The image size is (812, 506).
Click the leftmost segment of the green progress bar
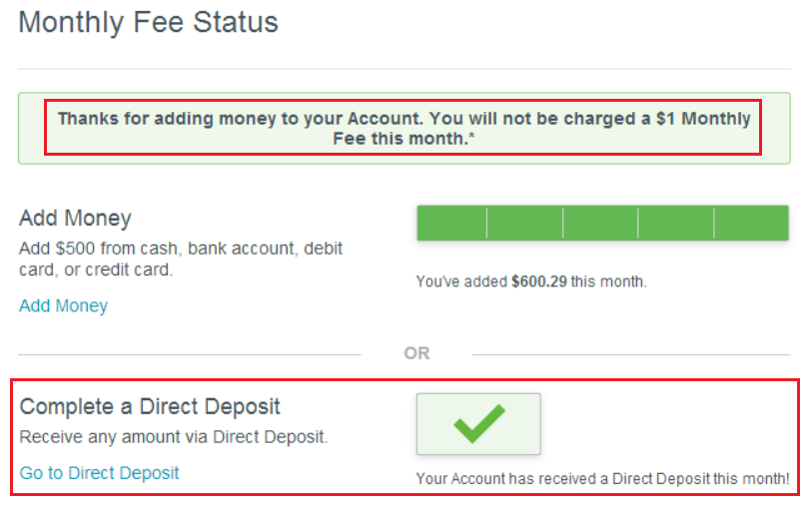coord(451,223)
